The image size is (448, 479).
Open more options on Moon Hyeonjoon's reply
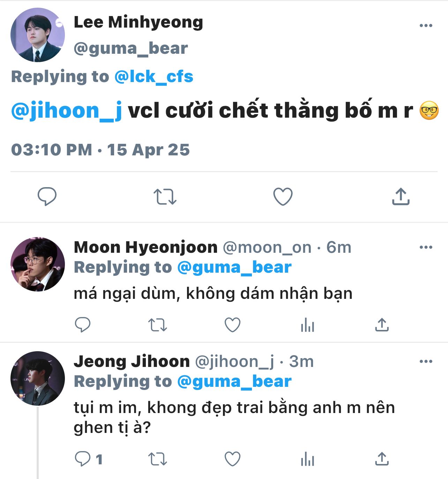coord(426,247)
